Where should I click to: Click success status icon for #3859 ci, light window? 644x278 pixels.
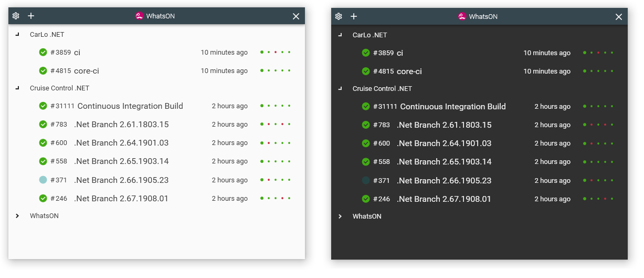point(43,52)
